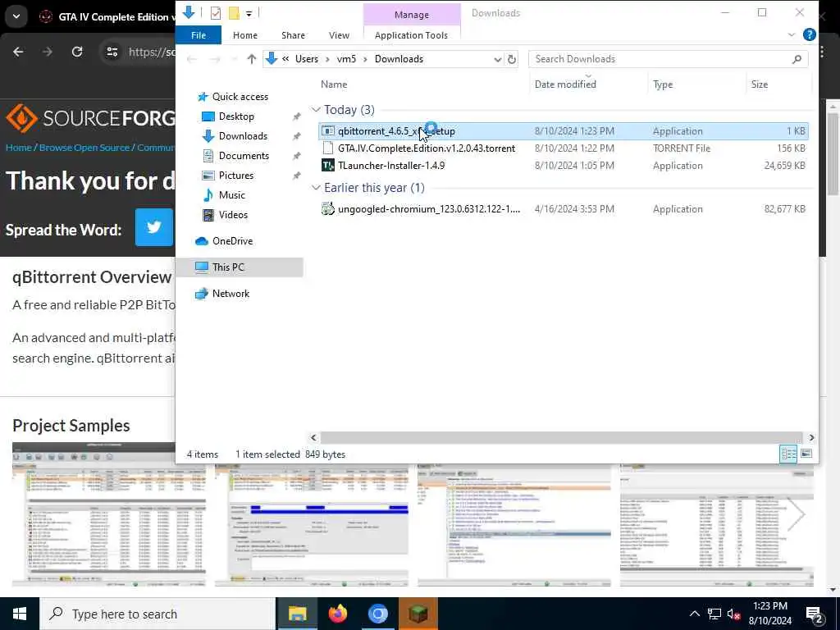Click the SourceForge logo in browser

(90, 118)
